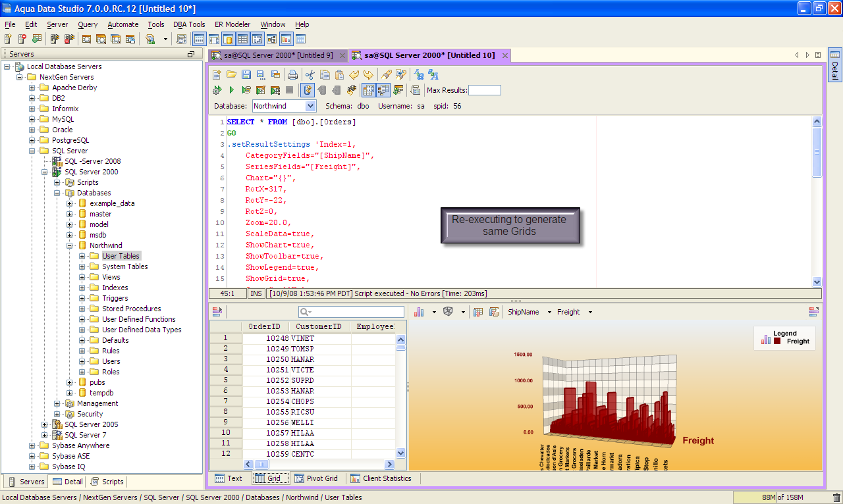
Task: Cut selection with the scissors icon
Action: tap(310, 74)
